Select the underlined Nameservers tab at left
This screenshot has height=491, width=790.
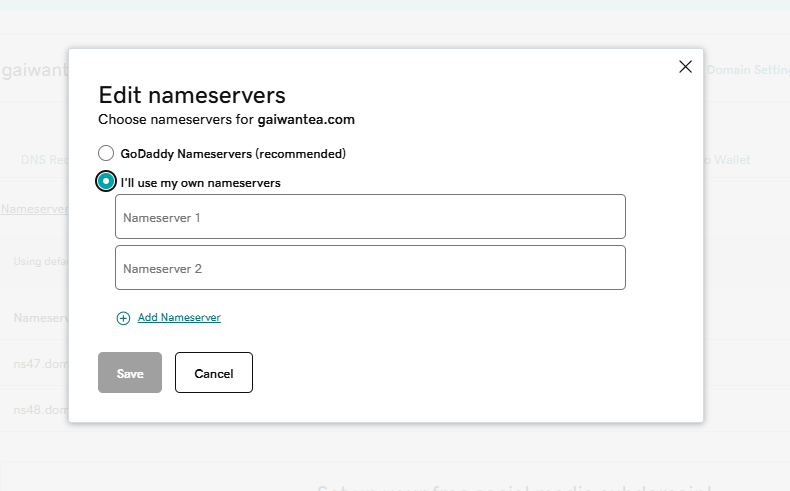click(34, 209)
